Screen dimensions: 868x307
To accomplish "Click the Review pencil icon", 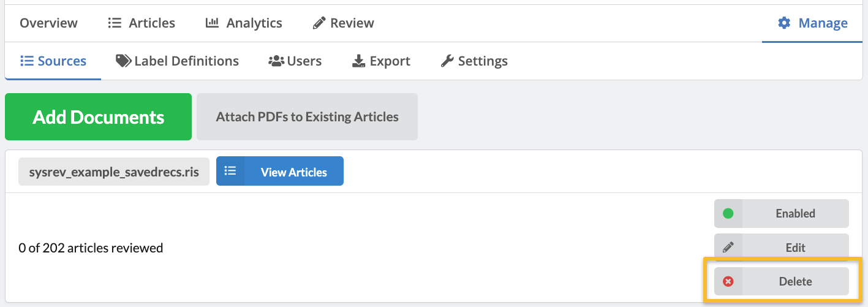I will click(319, 23).
